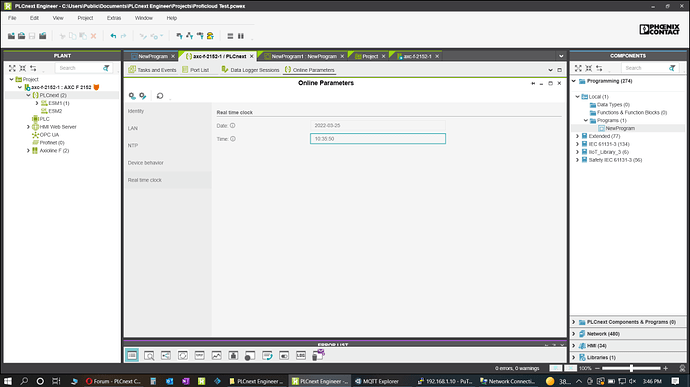Viewport: 690px width, 387px height.
Task: Expand the HMI Web Server tree node
Action: click(x=28, y=127)
